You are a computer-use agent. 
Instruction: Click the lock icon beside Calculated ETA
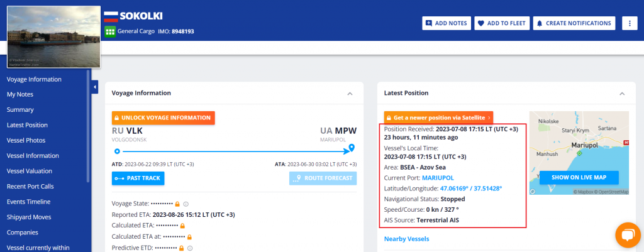(x=183, y=225)
